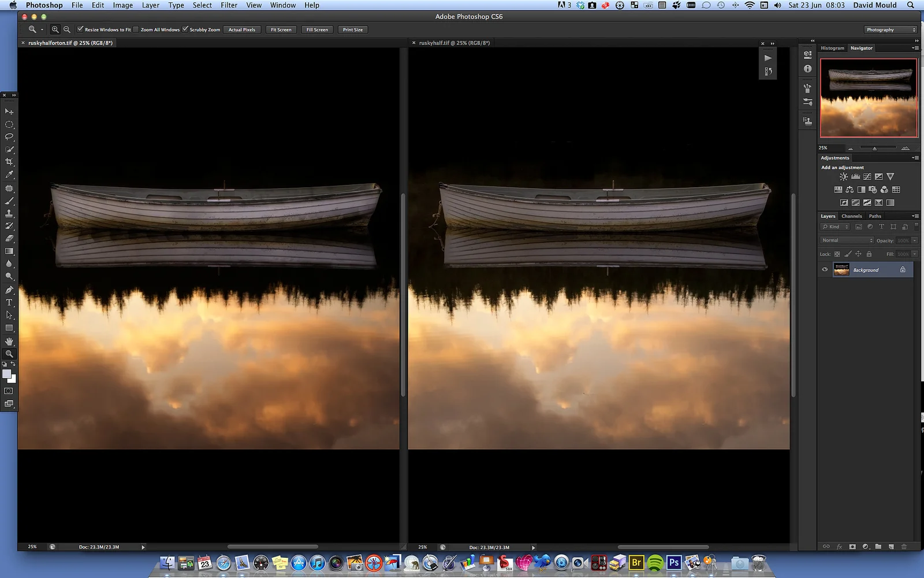Toggle Quick Mask mode
The height and width of the screenshot is (578, 924).
pyautogui.click(x=9, y=391)
